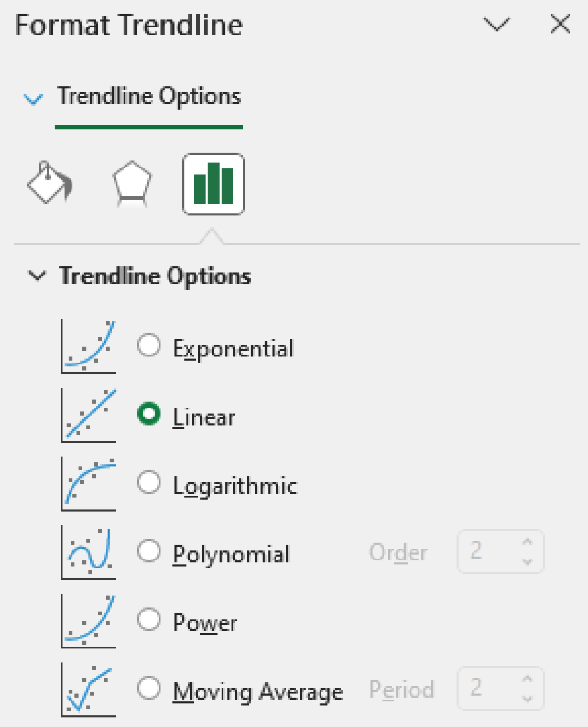Click the Moving Average thumbnail icon
588x727 pixels.
click(89, 690)
